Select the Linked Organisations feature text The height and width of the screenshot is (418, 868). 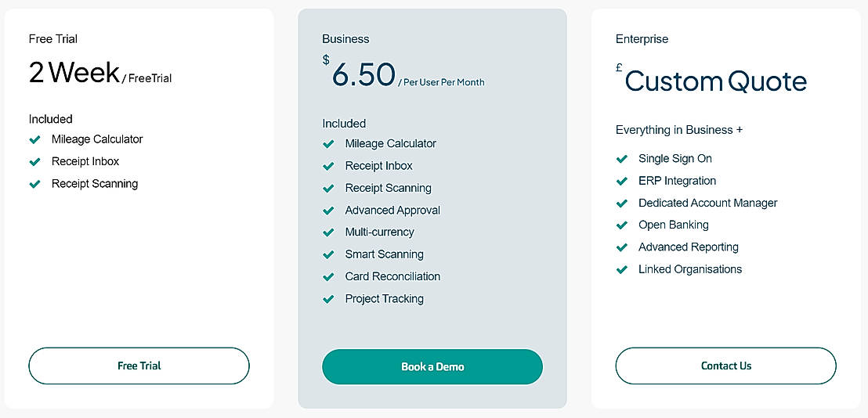pos(689,269)
